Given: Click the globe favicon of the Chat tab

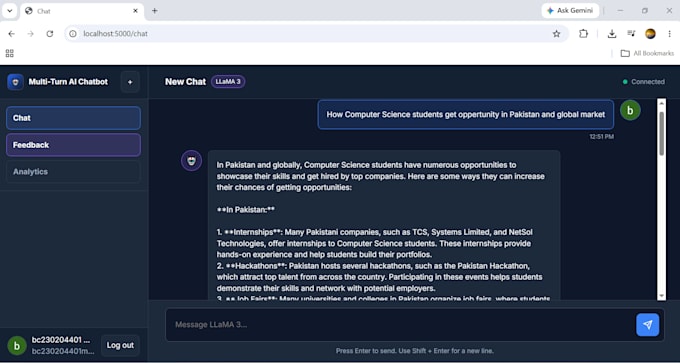Looking at the screenshot, I should 29,11.
